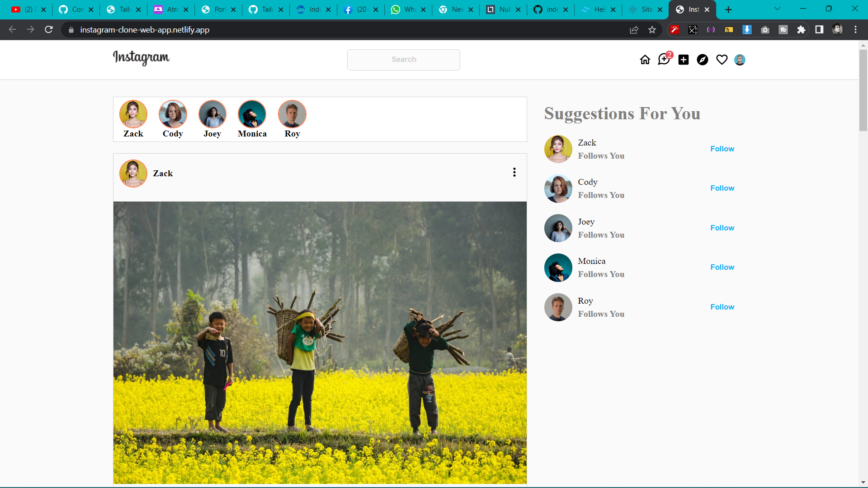Expand the tab search chevron
The height and width of the screenshot is (488, 868).
point(777,9)
